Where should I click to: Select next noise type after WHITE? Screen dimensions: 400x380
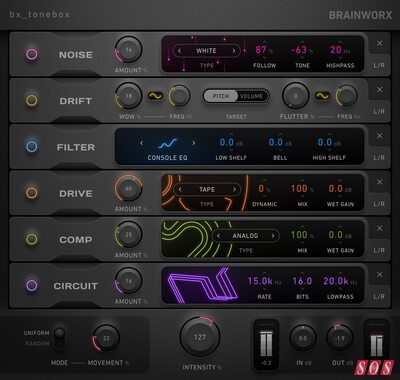tap(234, 51)
